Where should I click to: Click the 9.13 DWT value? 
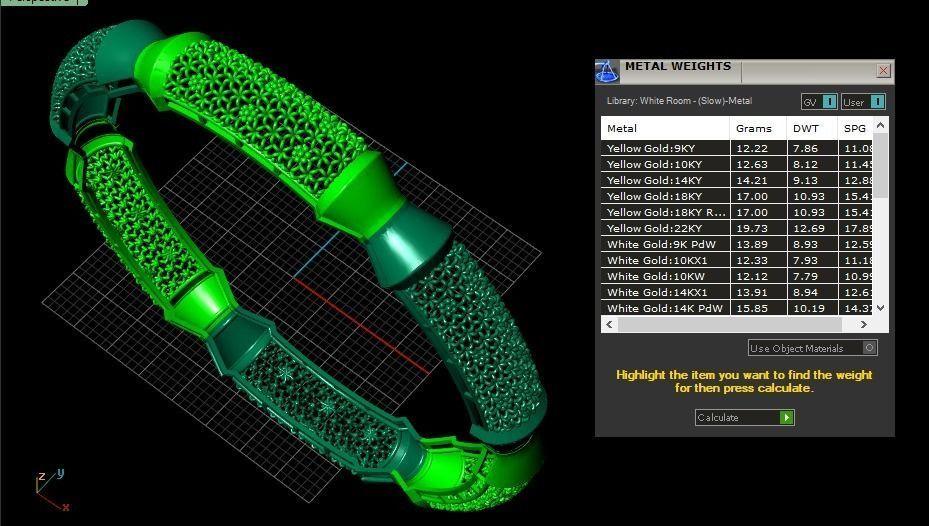pos(806,180)
